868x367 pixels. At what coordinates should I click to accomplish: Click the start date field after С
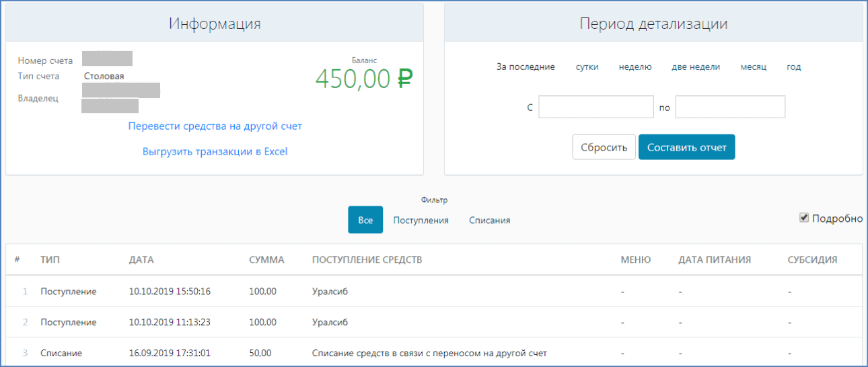[596, 107]
